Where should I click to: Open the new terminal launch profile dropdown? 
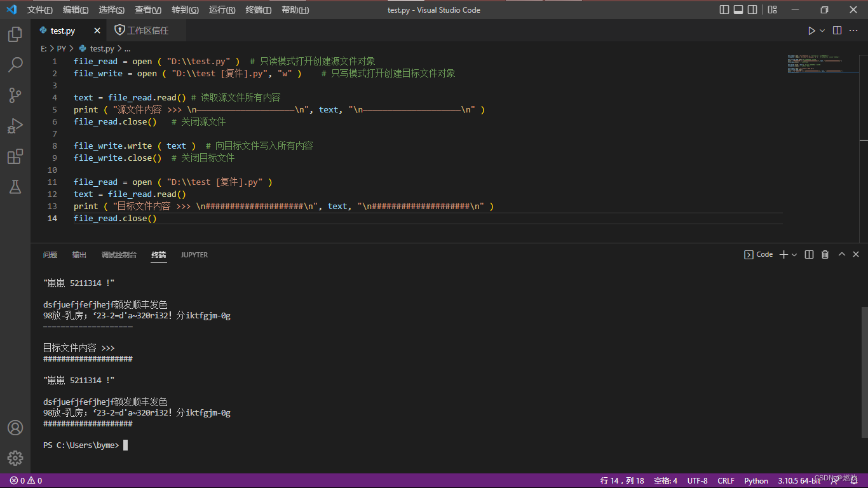point(794,254)
